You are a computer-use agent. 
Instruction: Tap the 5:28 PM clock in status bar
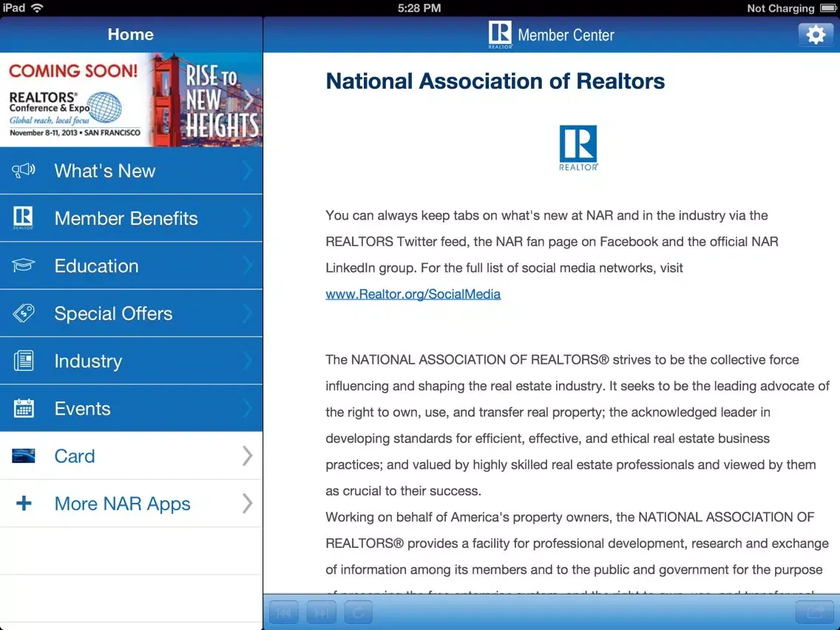419,8
